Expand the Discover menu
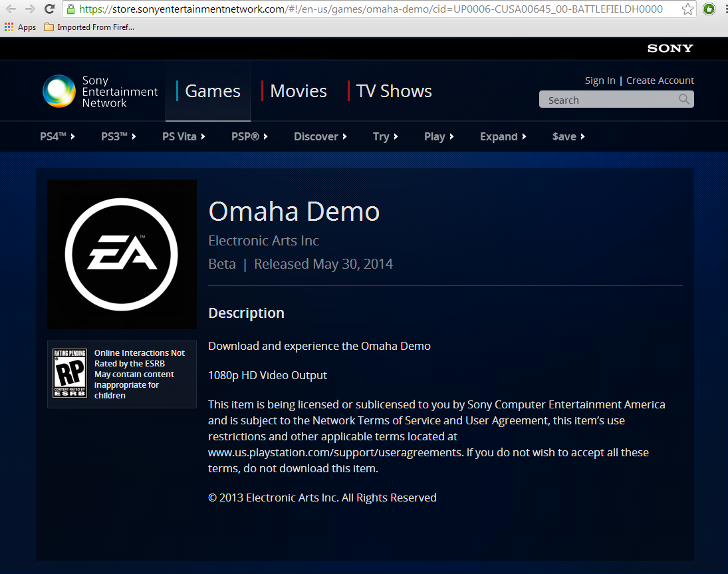 click(320, 136)
